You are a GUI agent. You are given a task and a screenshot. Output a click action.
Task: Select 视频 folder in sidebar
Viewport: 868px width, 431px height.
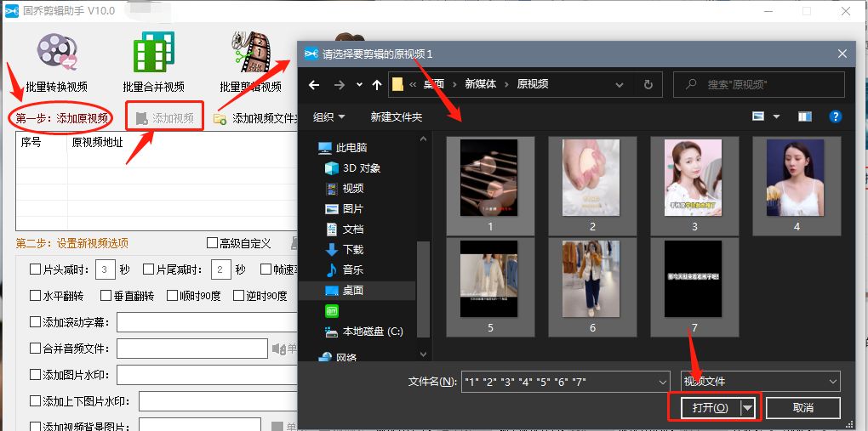[344, 189]
